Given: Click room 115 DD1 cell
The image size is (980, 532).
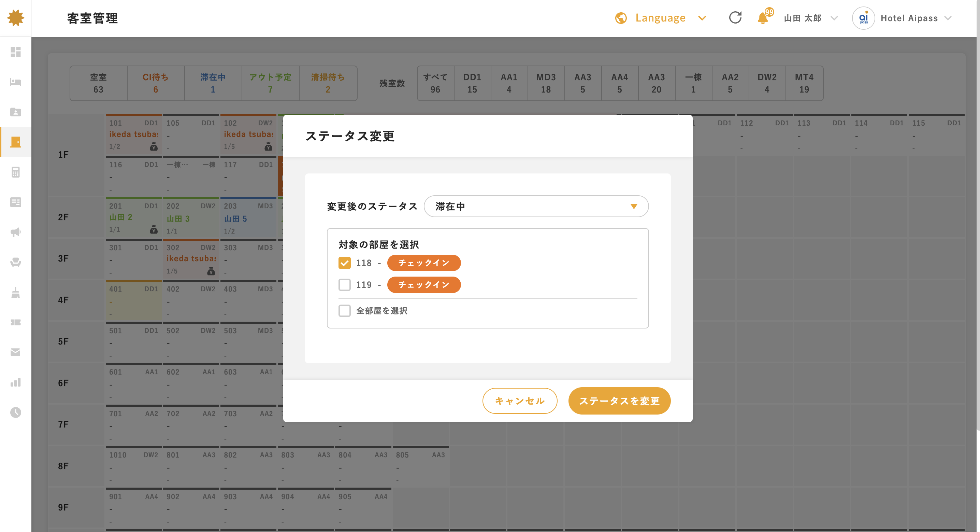Looking at the screenshot, I should (x=936, y=135).
